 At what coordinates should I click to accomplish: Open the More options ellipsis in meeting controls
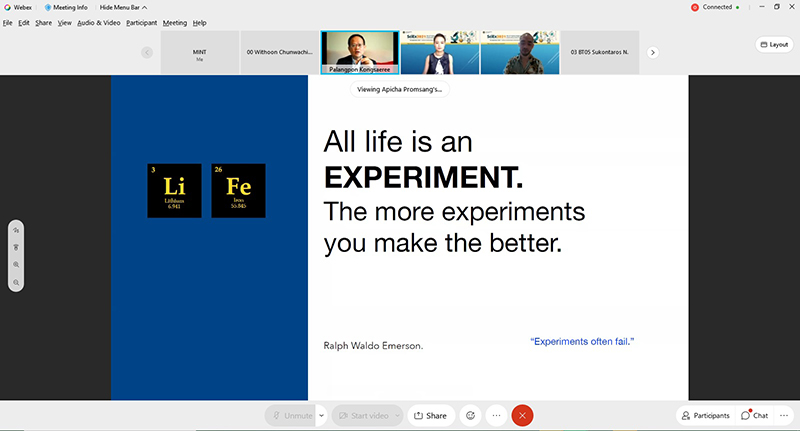pyautogui.click(x=496, y=415)
